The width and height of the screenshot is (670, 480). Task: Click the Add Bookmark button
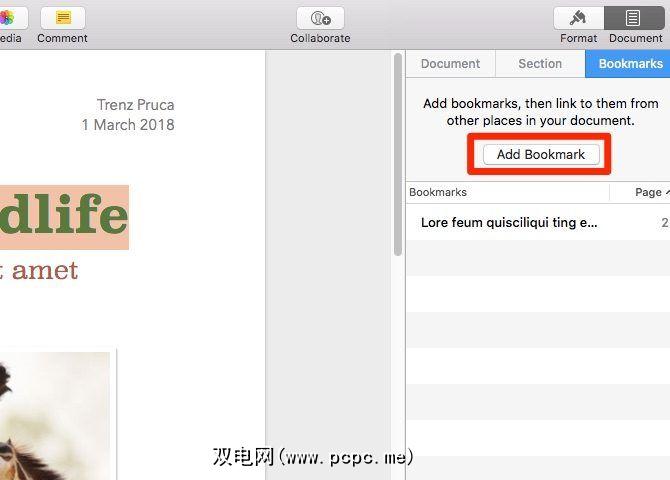tap(541, 154)
